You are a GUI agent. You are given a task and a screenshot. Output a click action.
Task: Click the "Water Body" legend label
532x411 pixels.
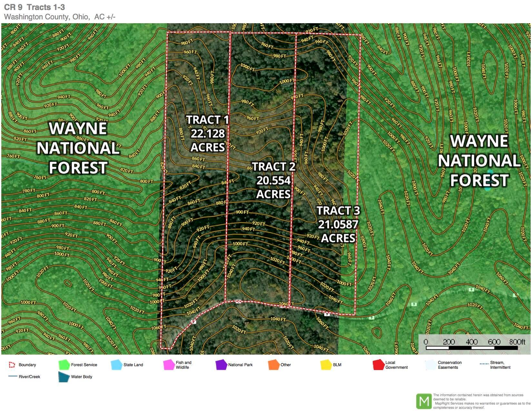point(82,377)
